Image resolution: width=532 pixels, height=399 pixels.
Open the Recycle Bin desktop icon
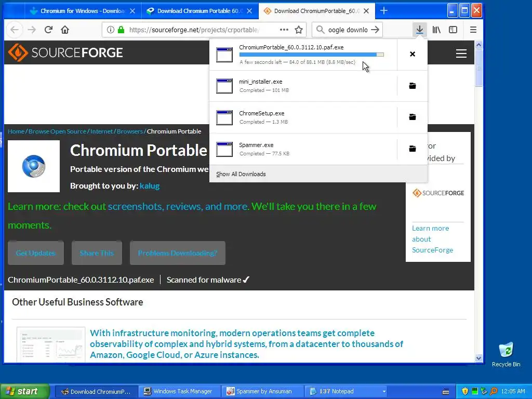(x=506, y=354)
